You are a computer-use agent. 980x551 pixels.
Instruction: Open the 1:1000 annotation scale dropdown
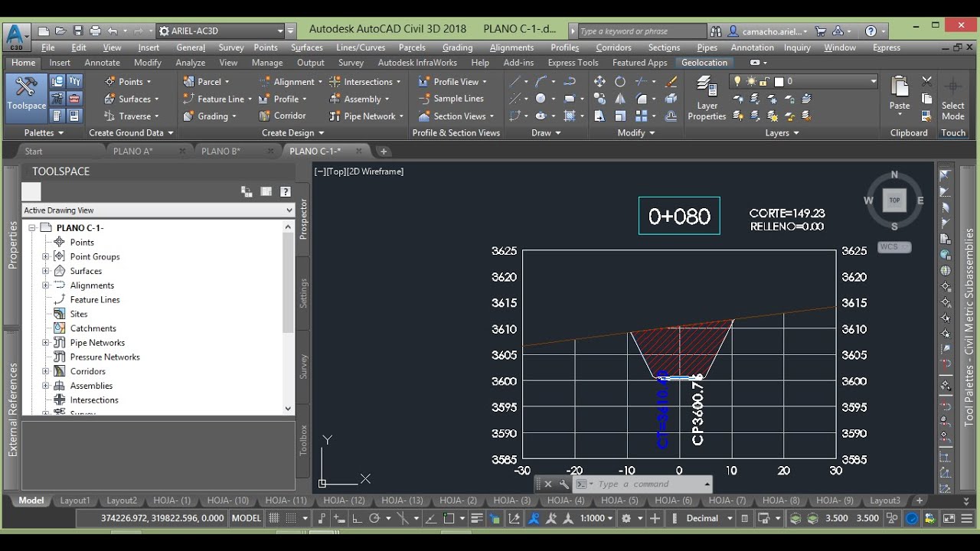[x=596, y=518]
